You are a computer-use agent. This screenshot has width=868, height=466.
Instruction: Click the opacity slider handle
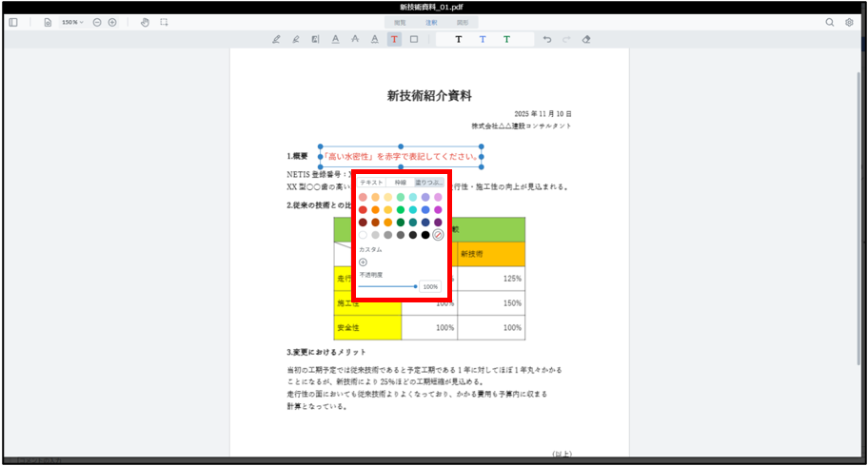tap(415, 286)
